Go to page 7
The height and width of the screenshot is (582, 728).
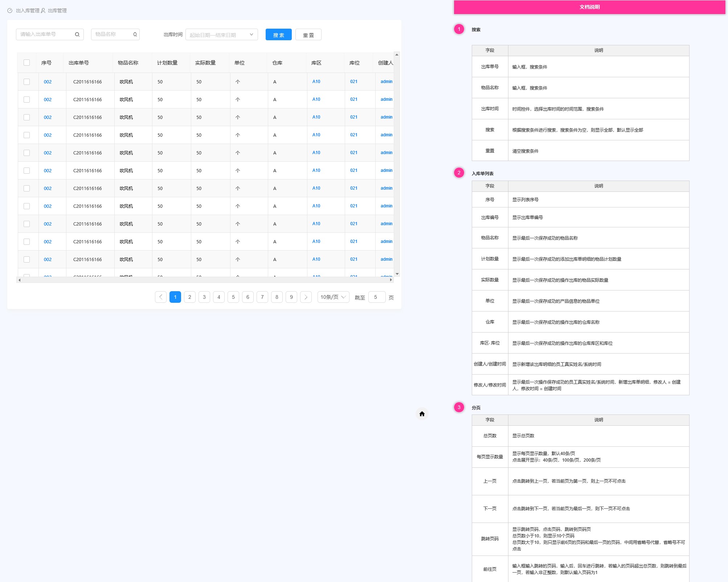coord(262,297)
